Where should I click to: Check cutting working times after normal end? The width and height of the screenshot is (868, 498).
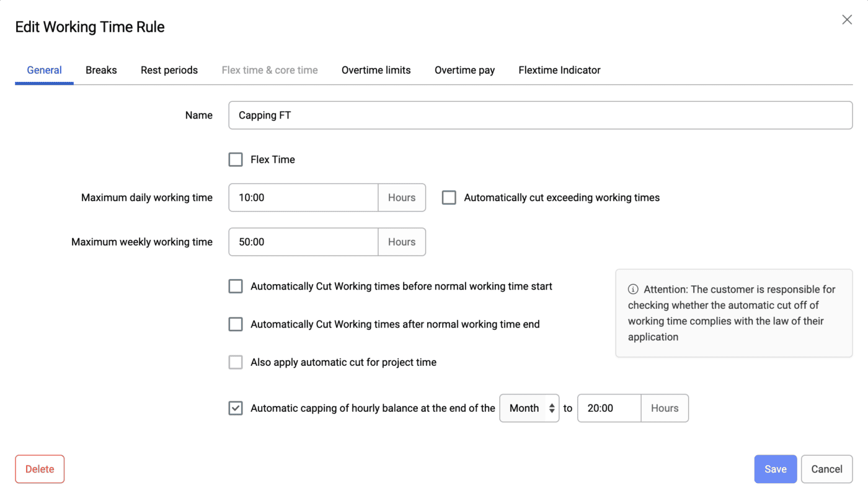(x=236, y=324)
